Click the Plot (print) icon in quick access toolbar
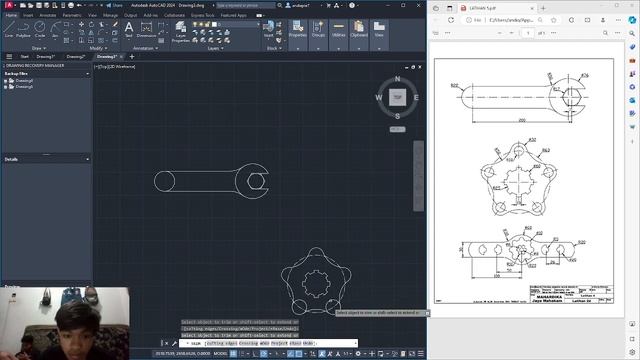The width and height of the screenshot is (640, 360). pos(71,5)
